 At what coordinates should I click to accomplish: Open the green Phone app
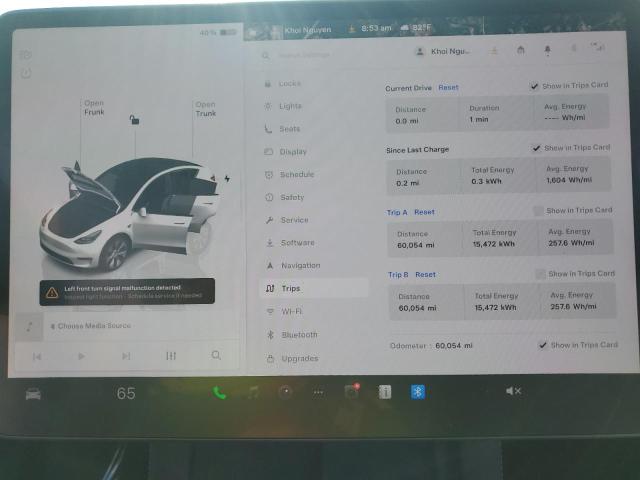[219, 393]
